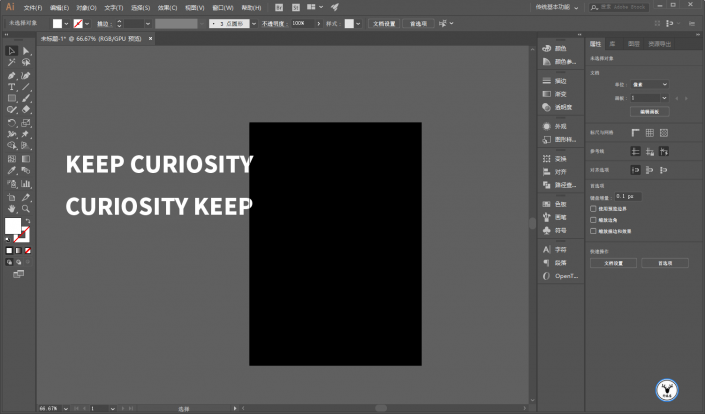Choose the Magic Wand tool
This screenshot has height=414, width=705.
(12, 62)
